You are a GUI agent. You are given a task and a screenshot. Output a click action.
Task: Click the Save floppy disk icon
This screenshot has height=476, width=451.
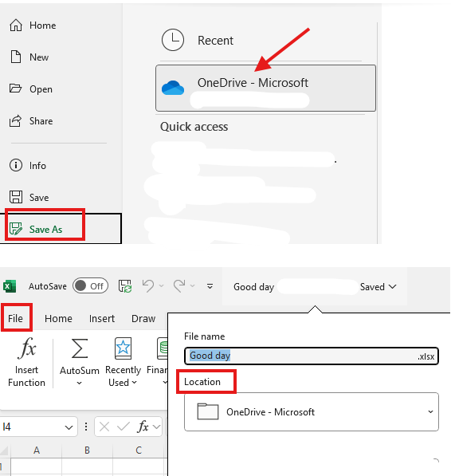tap(16, 197)
